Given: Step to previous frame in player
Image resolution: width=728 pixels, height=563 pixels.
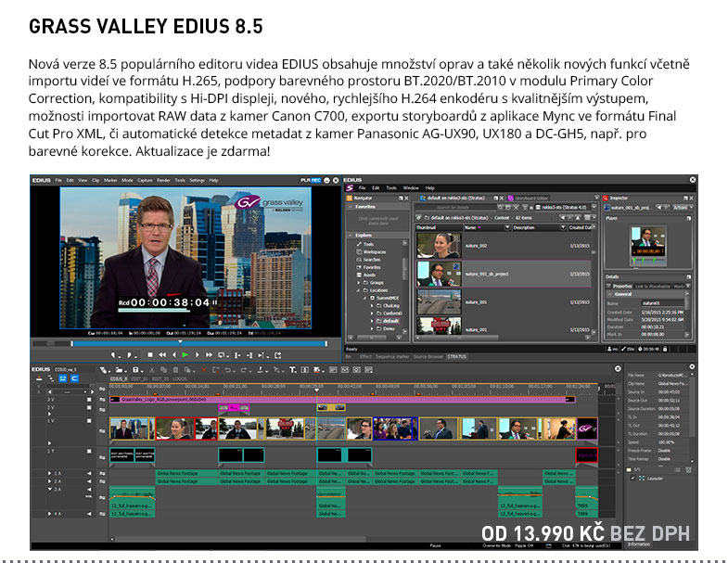Looking at the screenshot, I should (x=174, y=355).
